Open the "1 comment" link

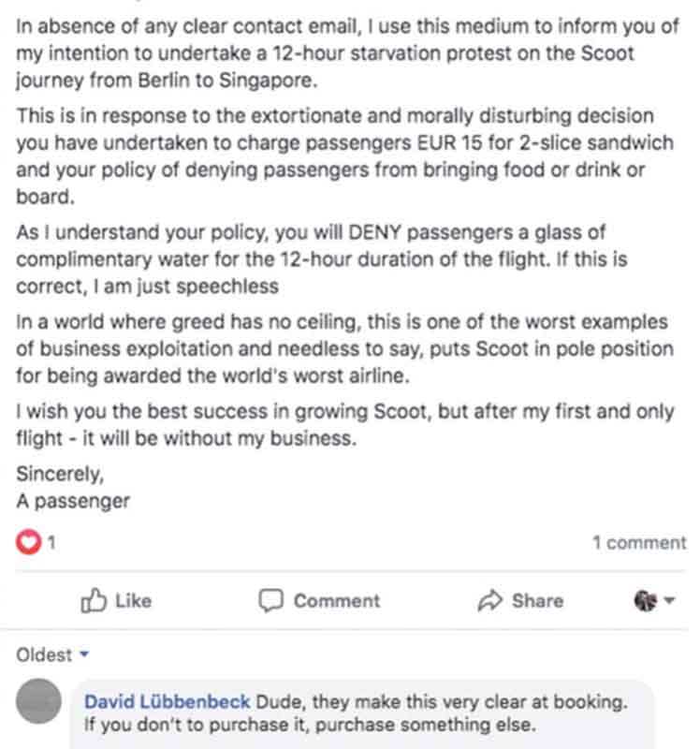[x=639, y=543]
